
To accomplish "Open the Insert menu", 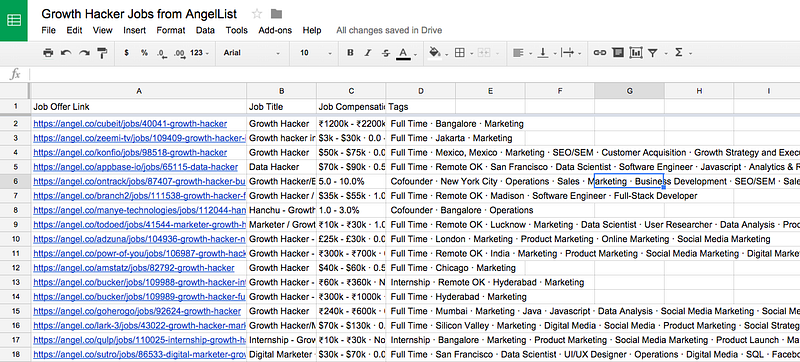I will pos(134,30).
